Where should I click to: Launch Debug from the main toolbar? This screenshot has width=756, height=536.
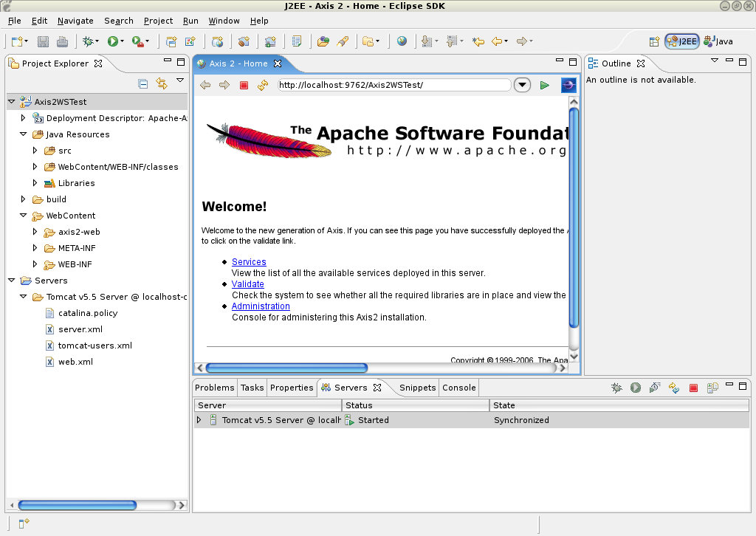tap(88, 41)
